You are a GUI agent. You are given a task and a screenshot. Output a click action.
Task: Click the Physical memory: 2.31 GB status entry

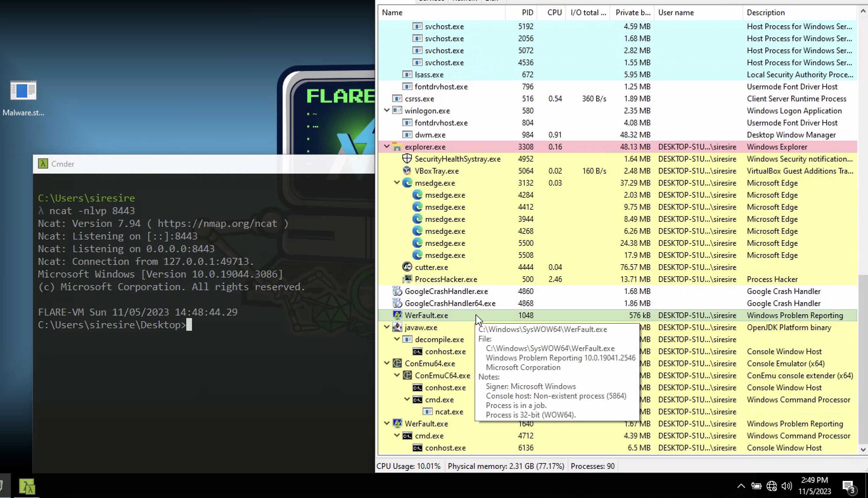(506, 466)
